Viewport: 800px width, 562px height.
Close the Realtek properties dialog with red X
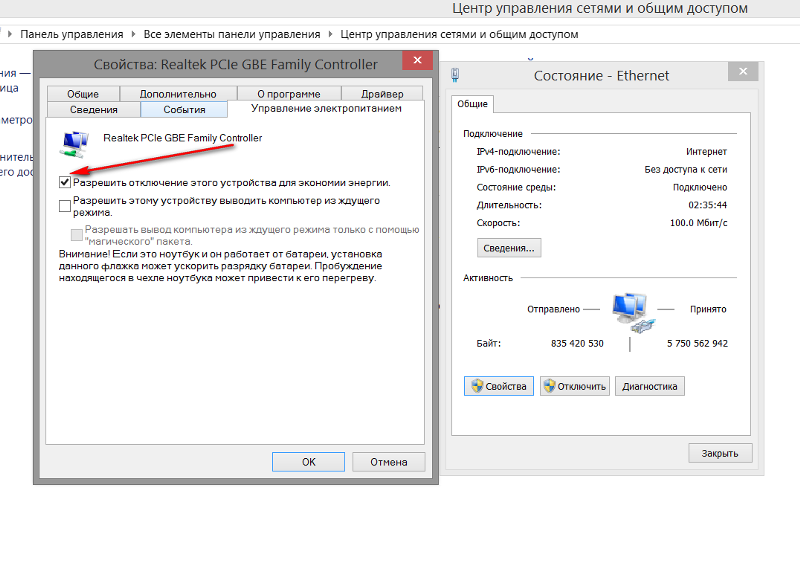(x=417, y=60)
